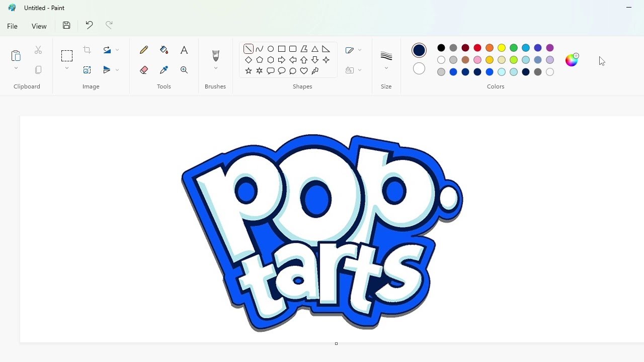
Task: Click the background removal image icon
Action: click(x=87, y=70)
